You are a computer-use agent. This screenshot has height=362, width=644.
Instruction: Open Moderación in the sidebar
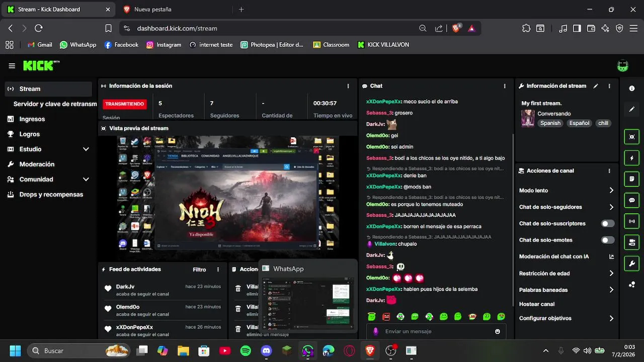tap(48, 164)
